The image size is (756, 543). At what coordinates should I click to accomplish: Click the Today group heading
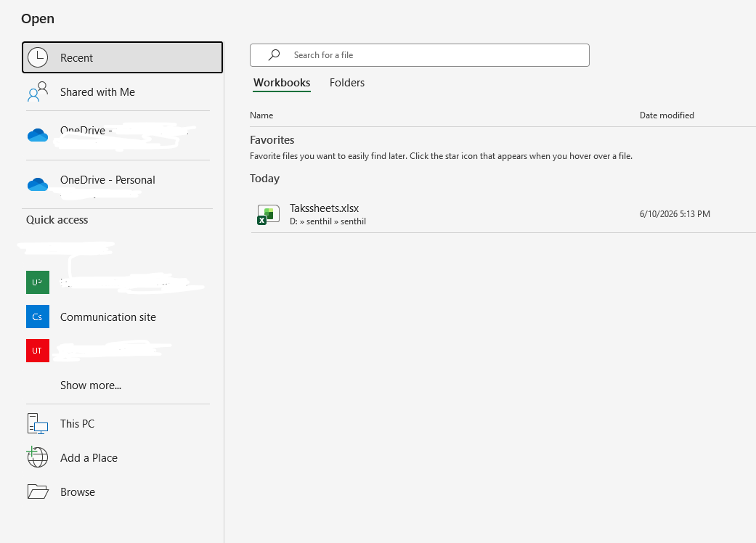coord(264,179)
